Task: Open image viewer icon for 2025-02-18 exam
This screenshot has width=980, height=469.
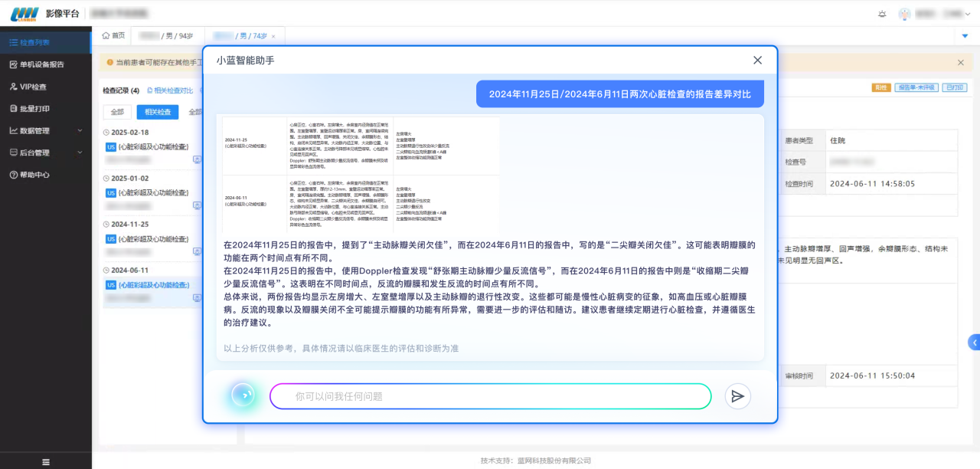Action: click(197, 159)
